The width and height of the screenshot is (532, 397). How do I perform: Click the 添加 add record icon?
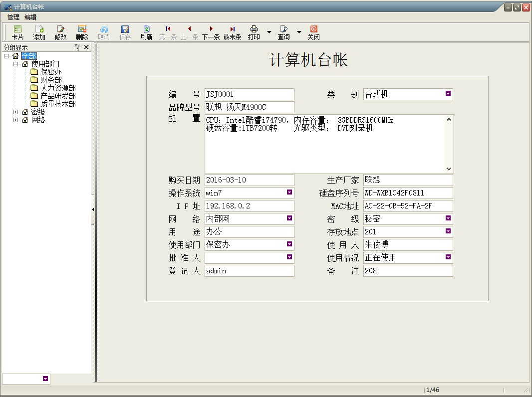pyautogui.click(x=39, y=29)
